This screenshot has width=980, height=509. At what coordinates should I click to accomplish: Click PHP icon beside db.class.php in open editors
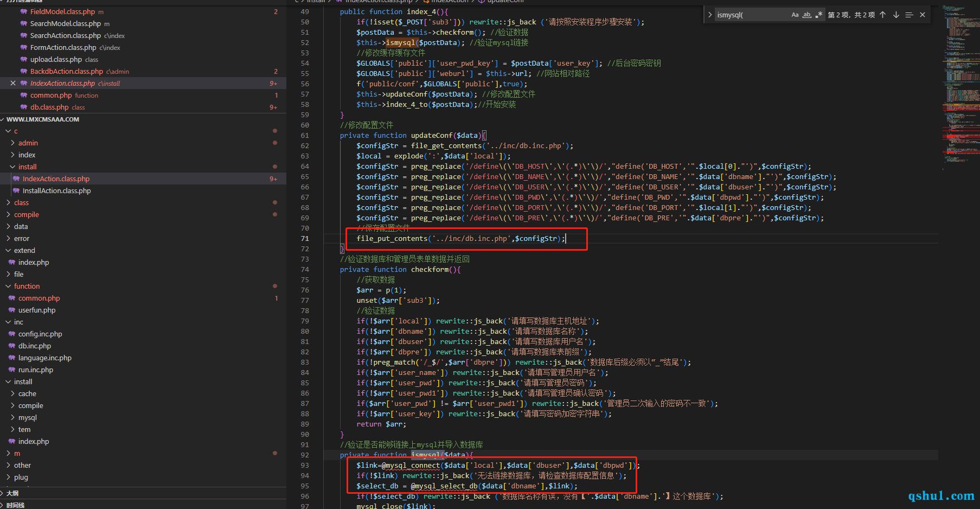tap(24, 107)
